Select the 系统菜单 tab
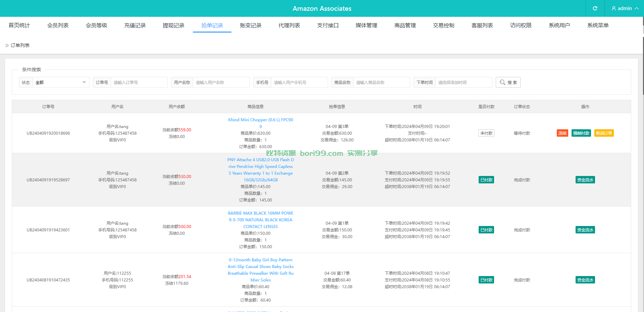 pyautogui.click(x=598, y=26)
